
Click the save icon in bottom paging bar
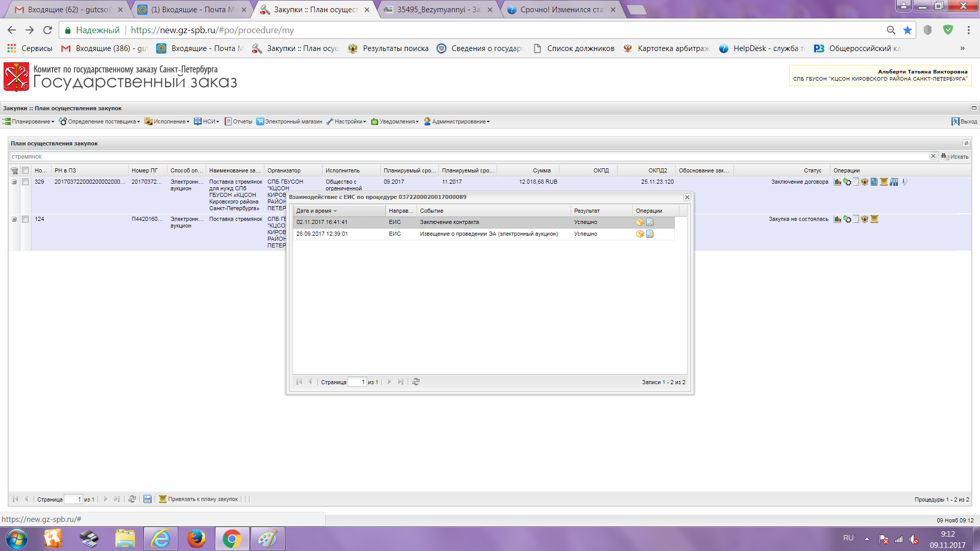coord(148,499)
